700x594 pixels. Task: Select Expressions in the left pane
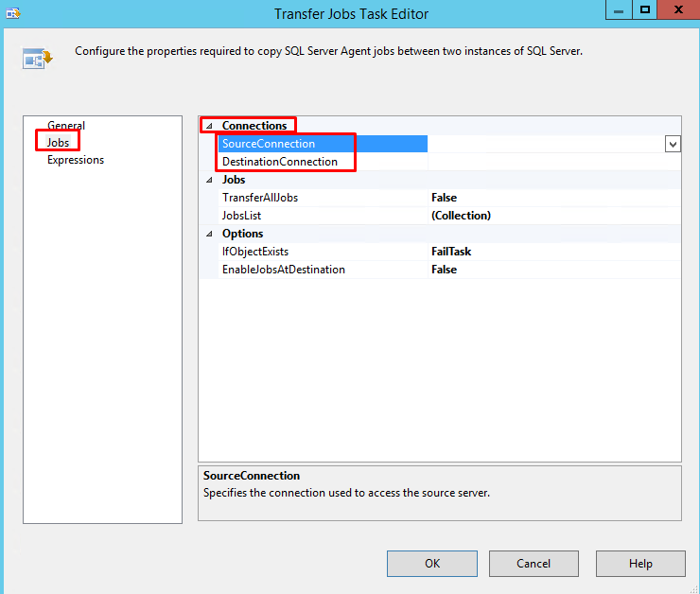coord(76,160)
